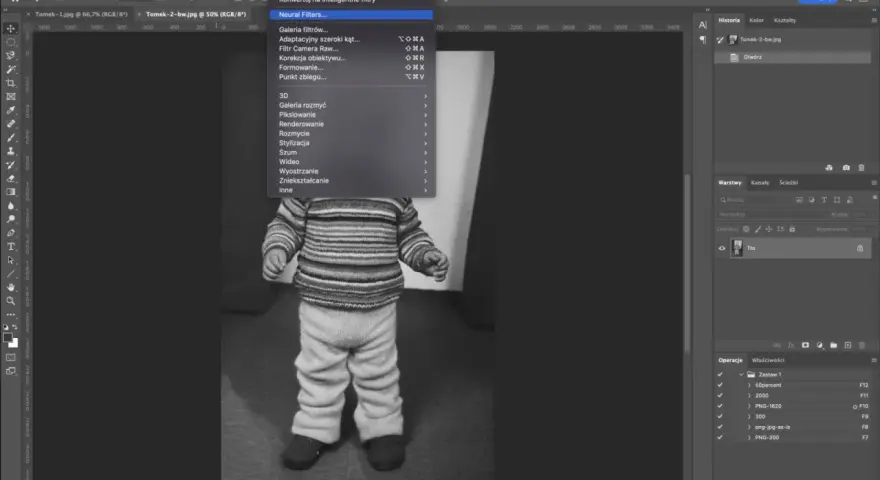Filter layers by type T icon
The height and width of the screenshot is (480, 880).
pos(824,200)
